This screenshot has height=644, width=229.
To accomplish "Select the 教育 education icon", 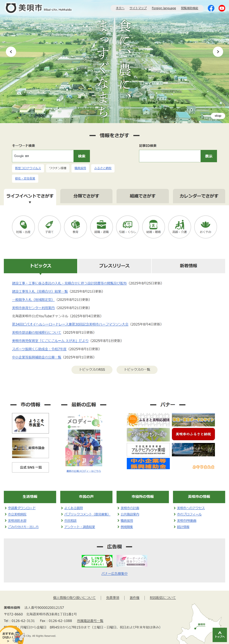I will [75, 227].
